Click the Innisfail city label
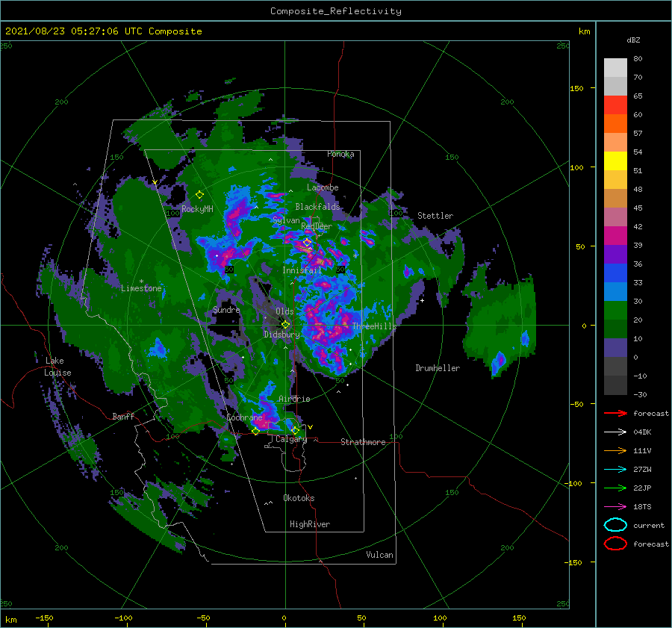 click(302, 270)
